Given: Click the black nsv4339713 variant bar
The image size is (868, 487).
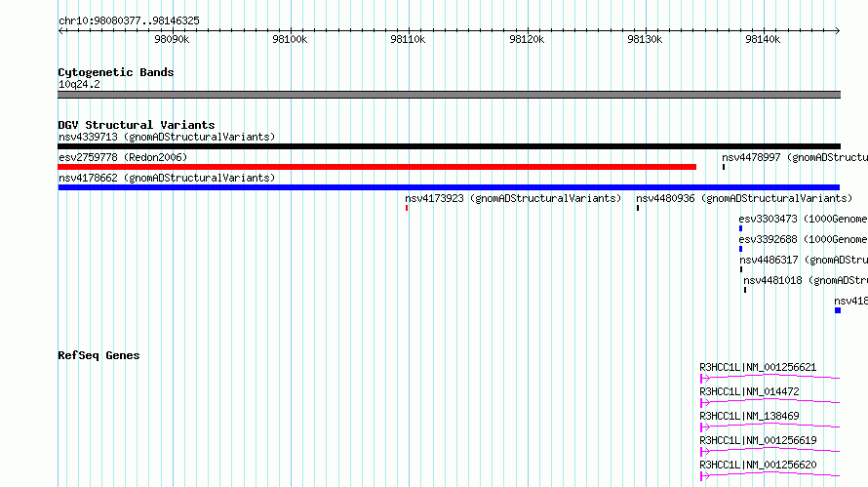Looking at the screenshot, I should point(449,146).
